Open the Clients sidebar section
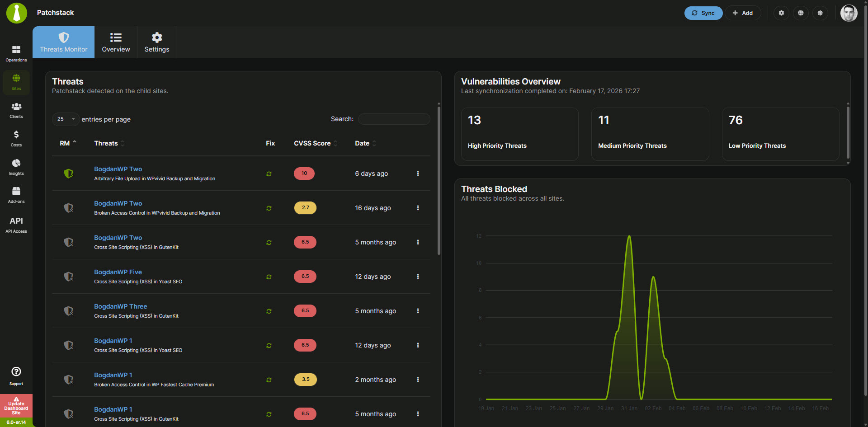This screenshot has width=868, height=427. pyautogui.click(x=16, y=110)
